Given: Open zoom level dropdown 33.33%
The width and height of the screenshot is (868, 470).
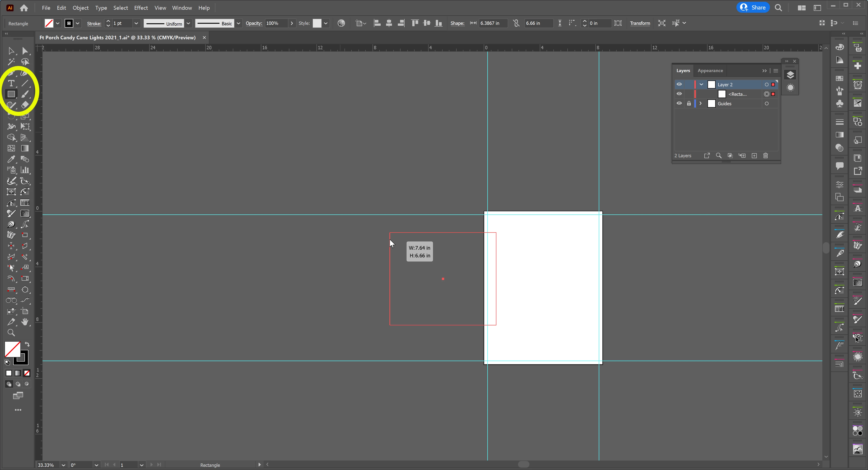Looking at the screenshot, I should click(63, 465).
